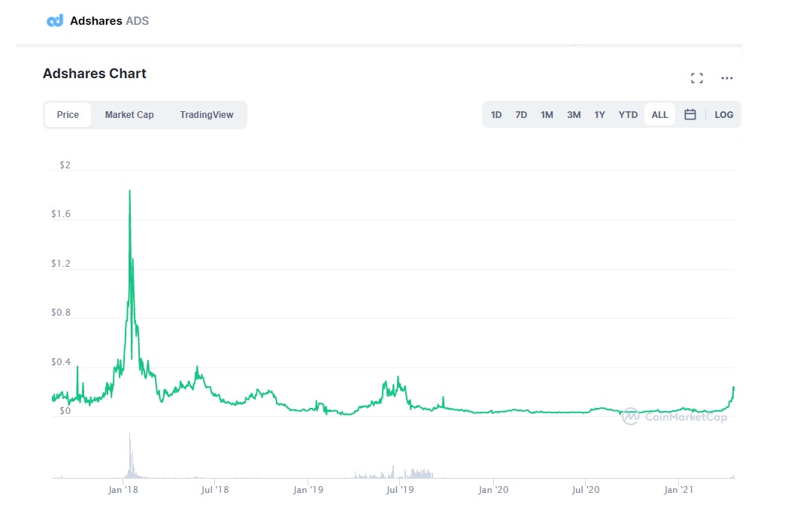Click the Jan '18 date axis label
794x532 pixels.
123,489
